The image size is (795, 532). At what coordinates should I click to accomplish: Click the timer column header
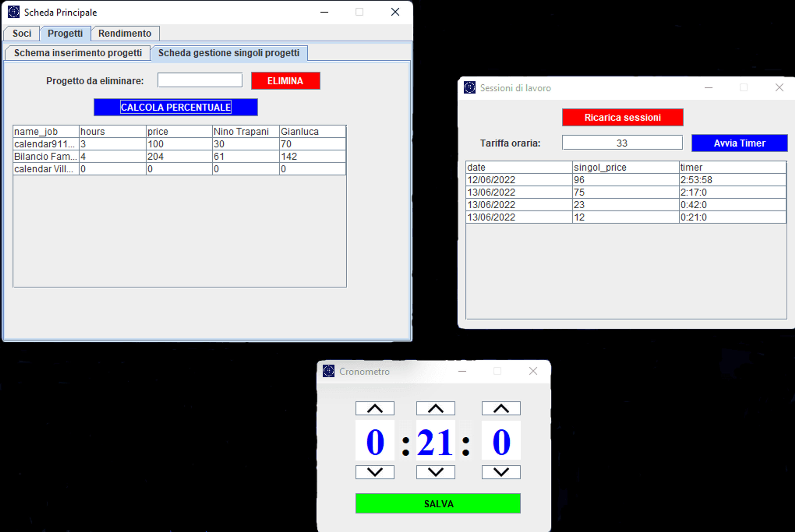tap(732, 167)
